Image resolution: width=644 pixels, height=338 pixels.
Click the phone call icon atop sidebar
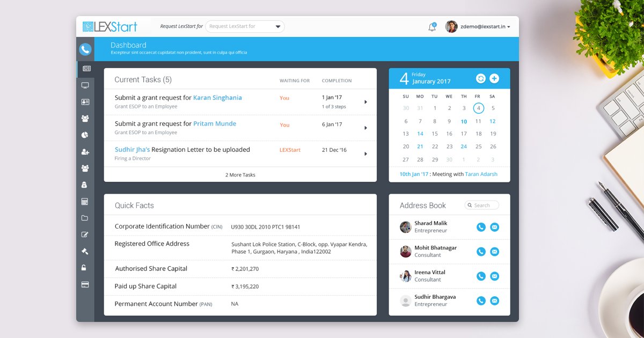click(x=85, y=49)
